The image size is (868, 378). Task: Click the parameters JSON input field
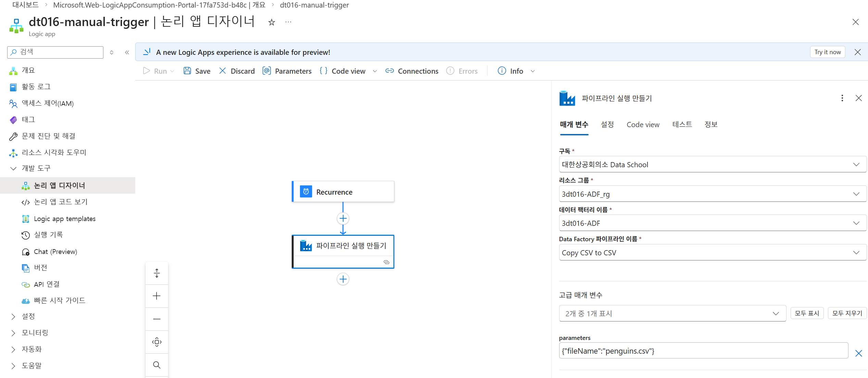click(703, 351)
